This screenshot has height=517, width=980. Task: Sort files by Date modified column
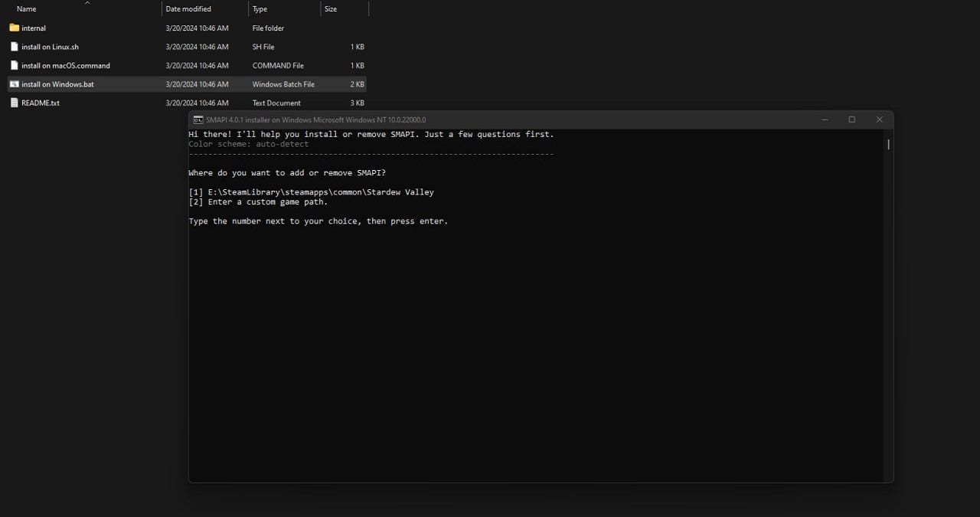(188, 9)
